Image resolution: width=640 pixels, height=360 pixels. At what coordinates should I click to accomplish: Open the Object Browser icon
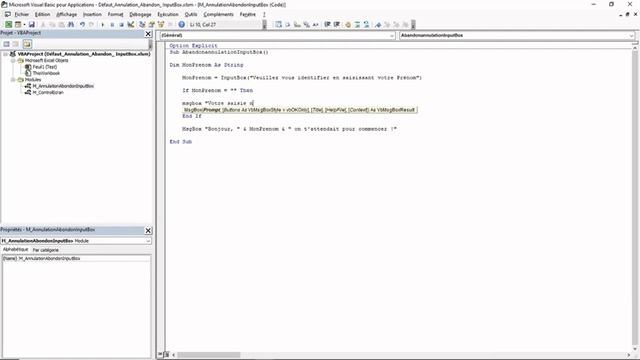(161, 24)
